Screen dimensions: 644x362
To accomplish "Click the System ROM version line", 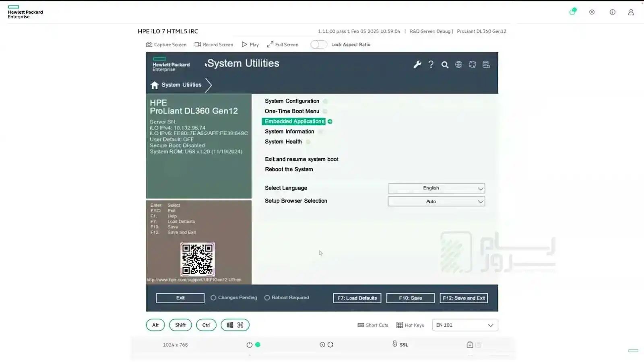I will point(196,152).
